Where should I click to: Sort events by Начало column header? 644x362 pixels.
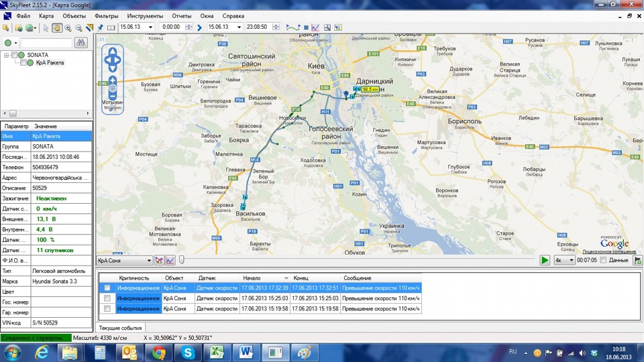[x=265, y=278]
